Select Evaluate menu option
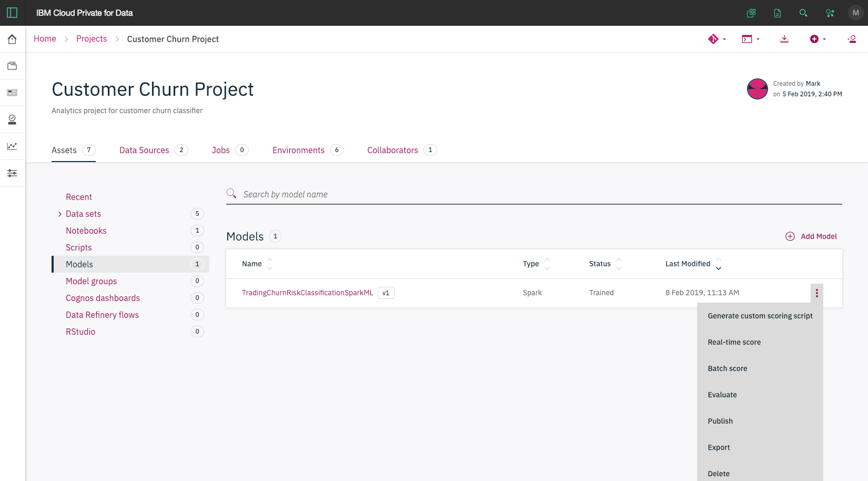The image size is (868, 481). point(760,395)
